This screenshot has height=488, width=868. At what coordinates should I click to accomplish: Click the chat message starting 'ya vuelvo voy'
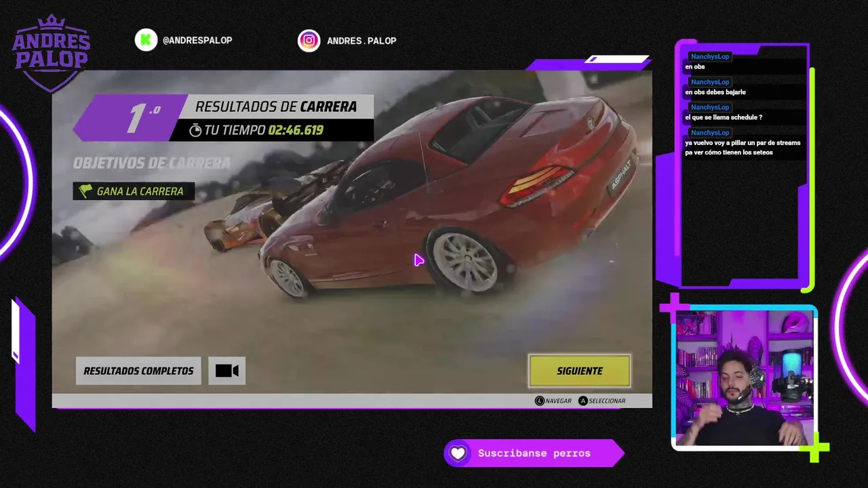743,148
